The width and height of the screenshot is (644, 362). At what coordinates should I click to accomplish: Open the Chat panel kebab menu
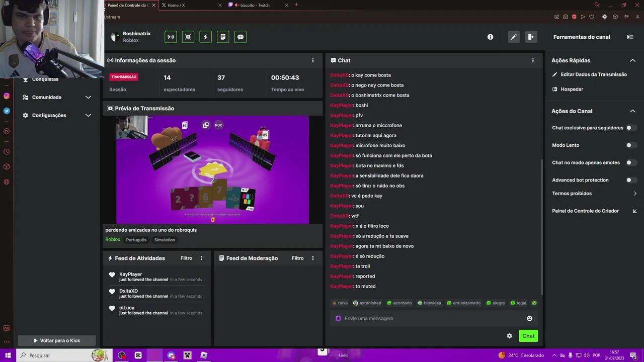(x=533, y=60)
